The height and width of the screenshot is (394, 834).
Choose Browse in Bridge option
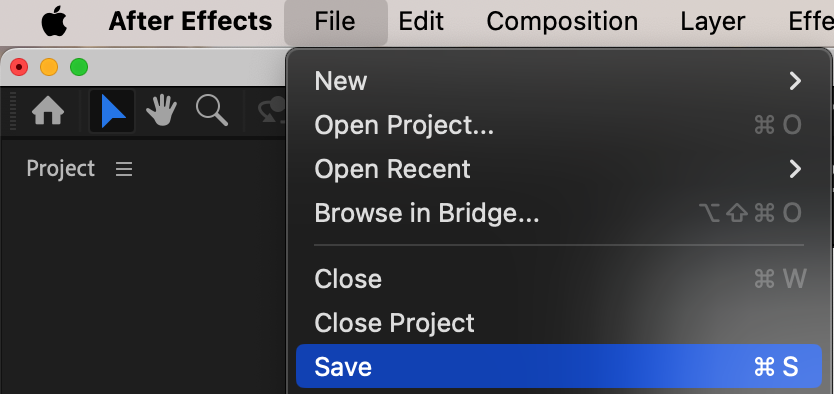pos(558,213)
